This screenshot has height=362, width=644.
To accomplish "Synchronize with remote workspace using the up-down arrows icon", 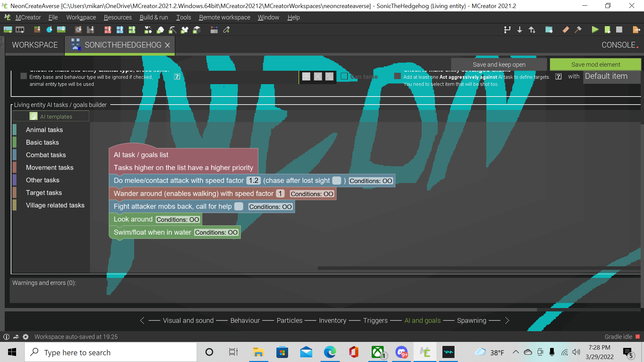I will click(x=532, y=30).
